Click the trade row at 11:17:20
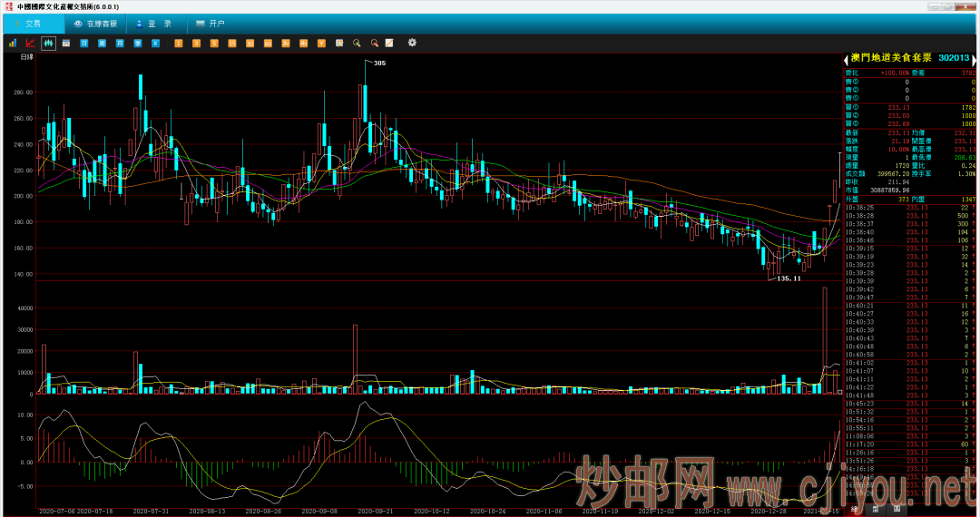The height and width of the screenshot is (517, 980). [x=910, y=444]
